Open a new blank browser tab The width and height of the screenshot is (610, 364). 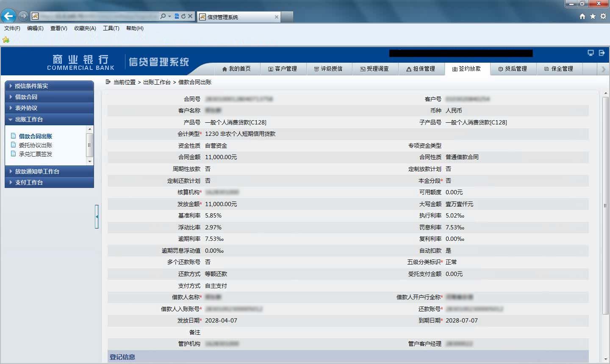click(x=287, y=17)
